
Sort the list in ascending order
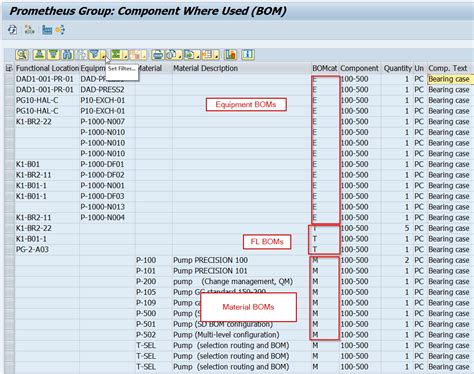coord(39,55)
